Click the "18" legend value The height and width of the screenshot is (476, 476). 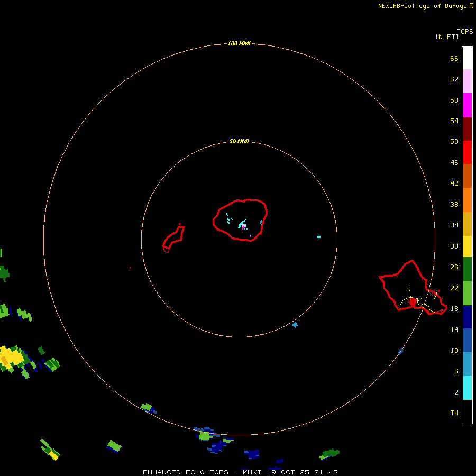[x=454, y=309]
